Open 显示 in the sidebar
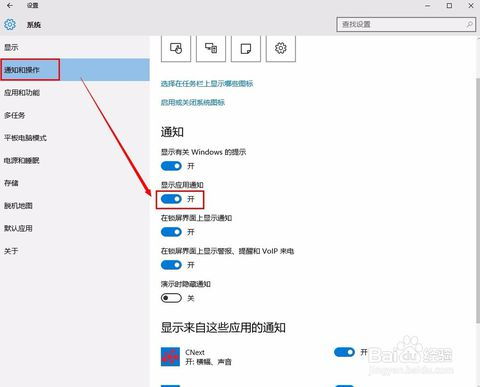This screenshot has width=480, height=387. [75, 47]
